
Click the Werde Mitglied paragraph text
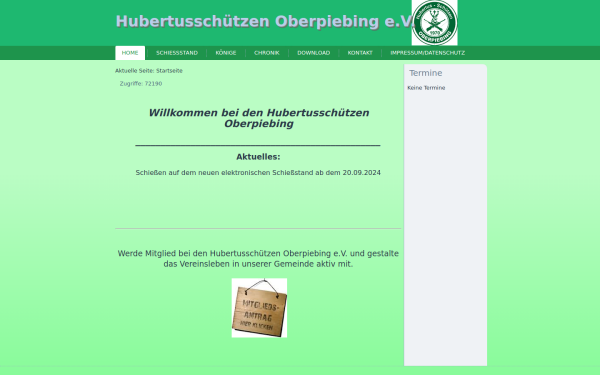258,259
